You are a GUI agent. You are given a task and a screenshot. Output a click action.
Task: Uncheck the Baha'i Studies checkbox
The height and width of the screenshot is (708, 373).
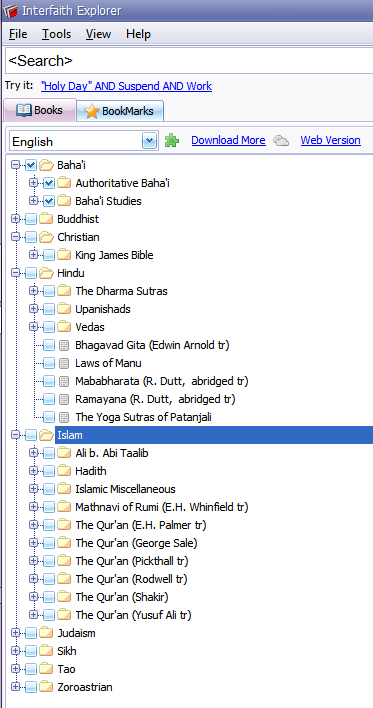49,201
